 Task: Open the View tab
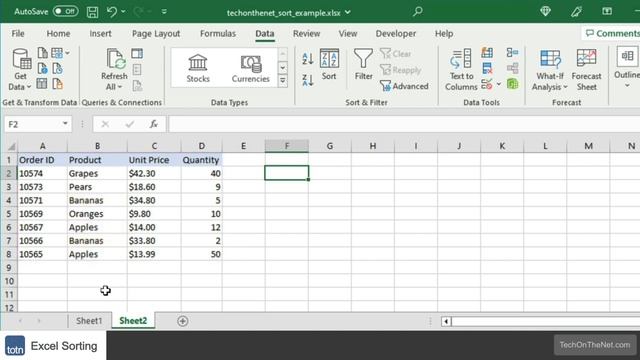[348, 33]
